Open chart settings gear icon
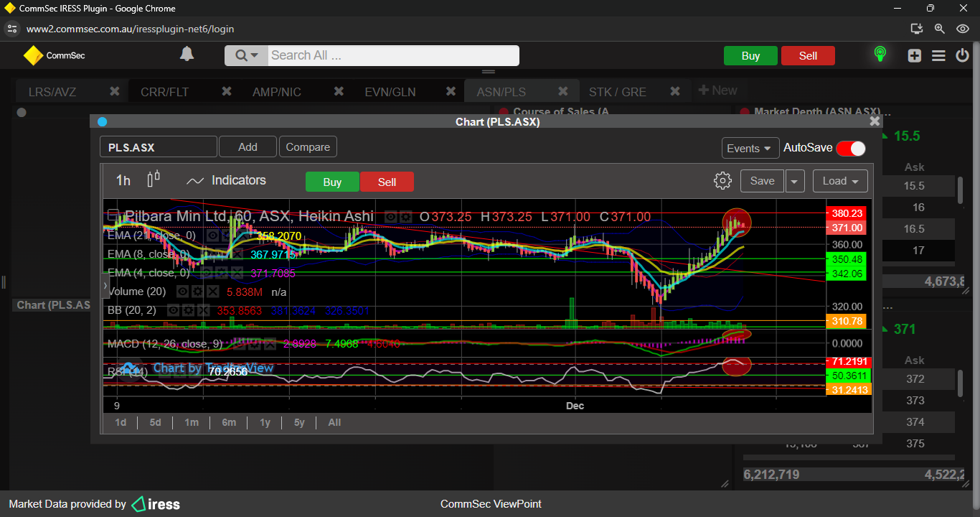 click(x=722, y=181)
